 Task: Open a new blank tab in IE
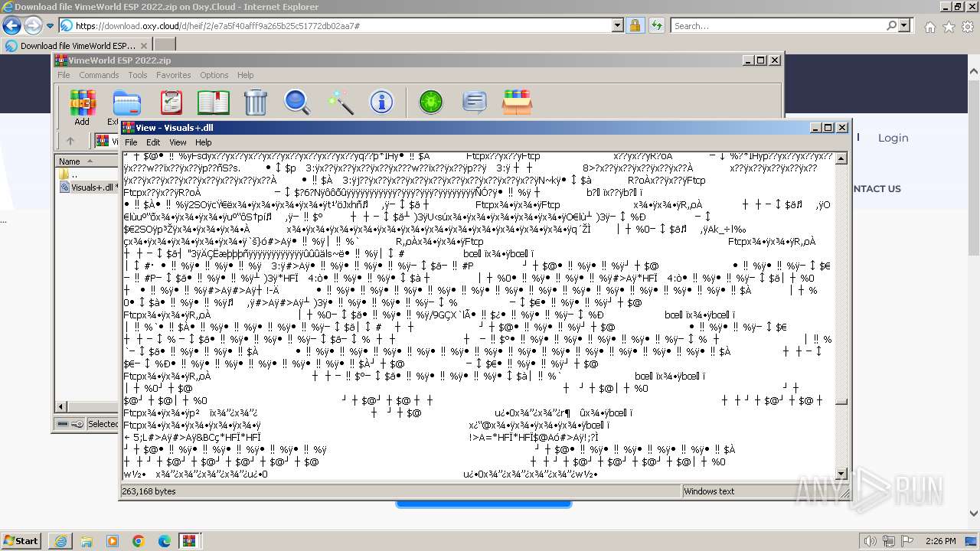coord(165,44)
